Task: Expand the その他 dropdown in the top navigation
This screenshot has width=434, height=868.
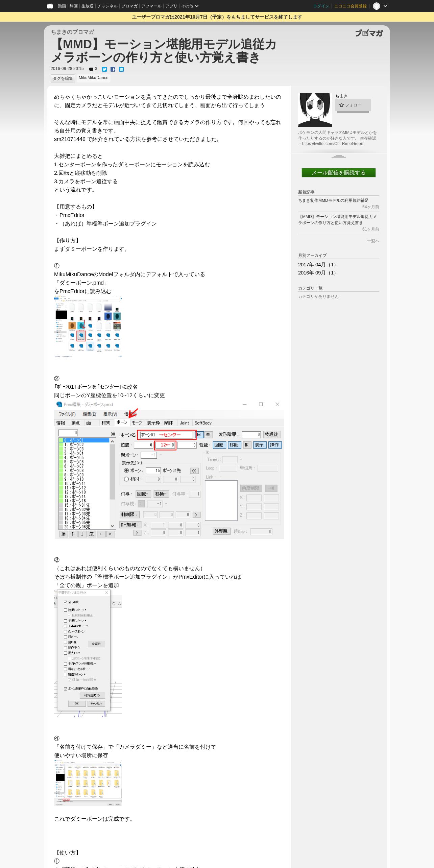Action: (190, 6)
